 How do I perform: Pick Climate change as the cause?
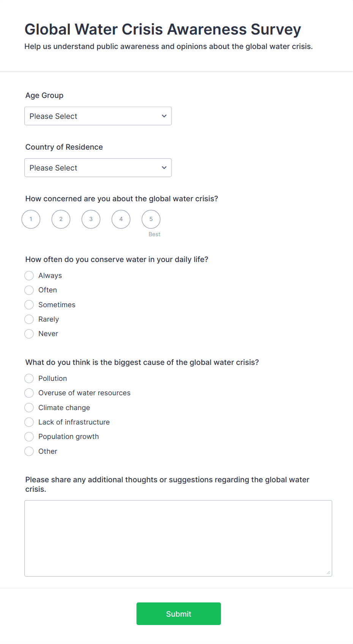click(x=29, y=408)
